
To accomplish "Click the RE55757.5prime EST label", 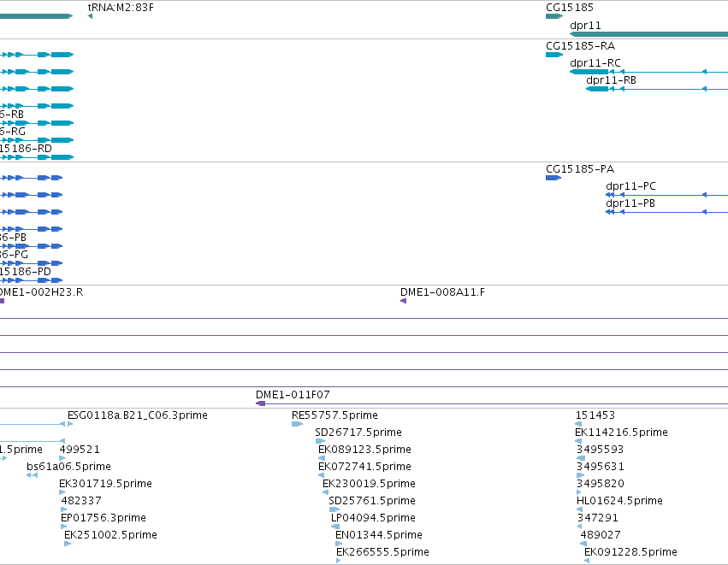I will coord(334,415).
